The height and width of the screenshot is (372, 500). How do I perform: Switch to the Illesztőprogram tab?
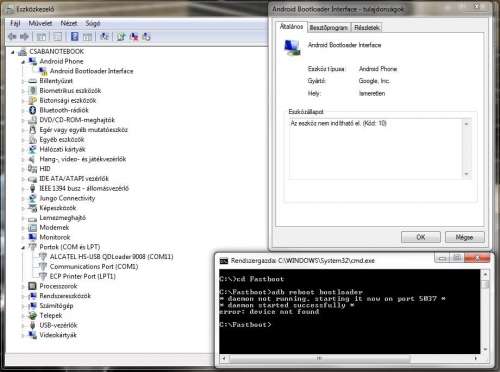[x=328, y=28]
